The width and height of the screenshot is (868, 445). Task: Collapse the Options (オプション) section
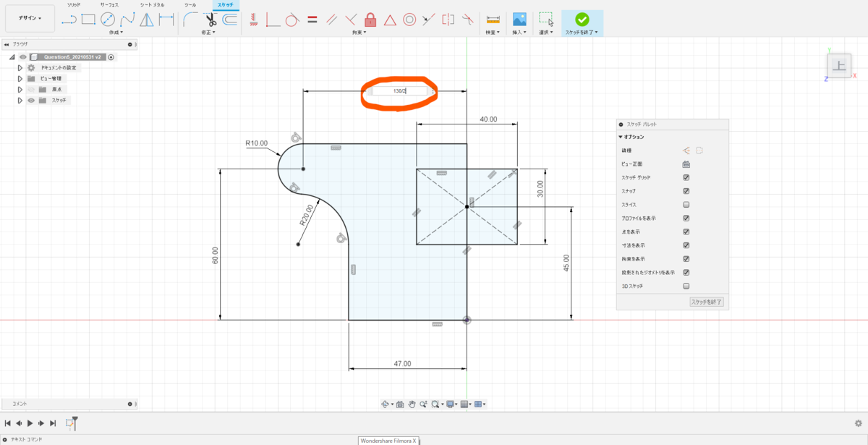[620, 137]
